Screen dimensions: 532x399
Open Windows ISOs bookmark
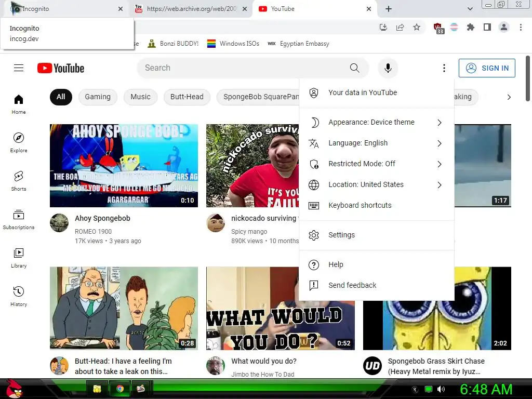pyautogui.click(x=233, y=44)
